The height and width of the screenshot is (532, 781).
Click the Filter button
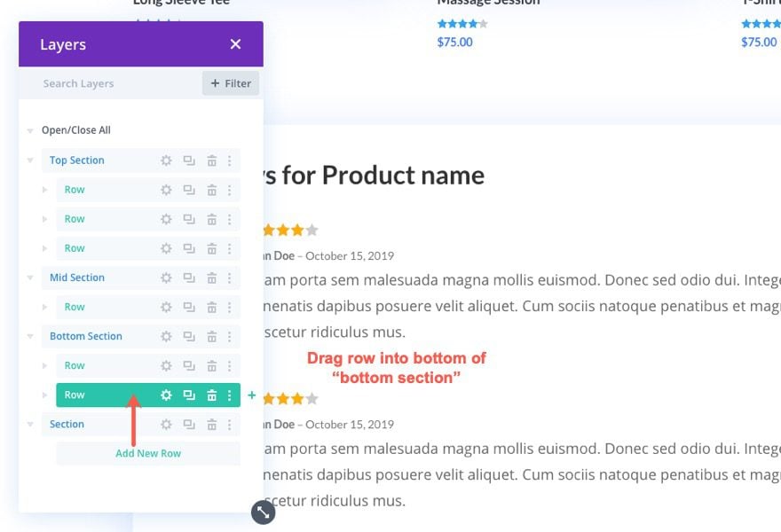pyautogui.click(x=231, y=83)
